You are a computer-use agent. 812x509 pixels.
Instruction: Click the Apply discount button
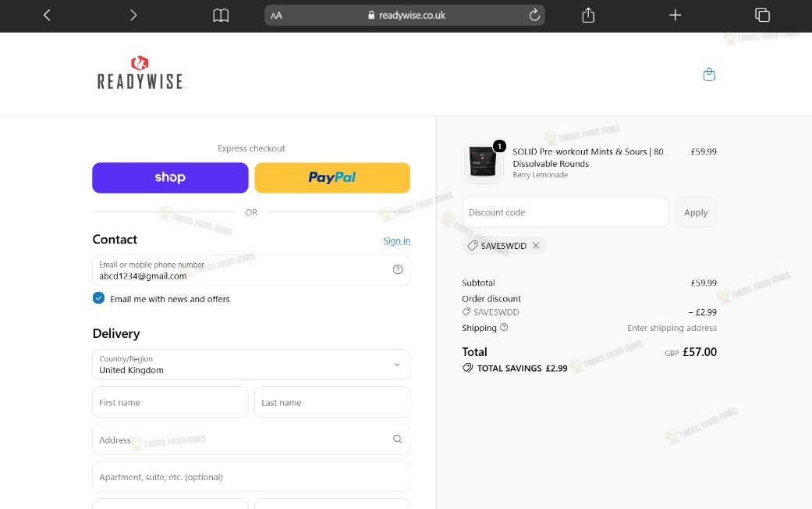pos(696,212)
